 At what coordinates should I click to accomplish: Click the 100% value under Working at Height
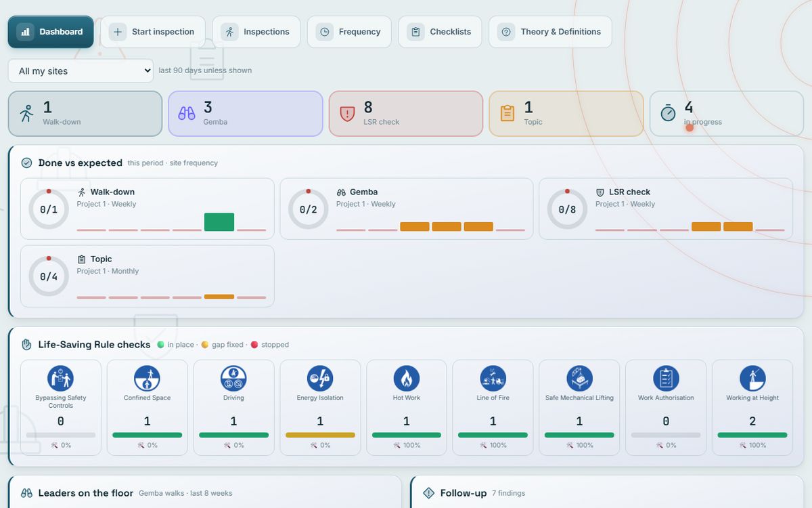pyautogui.click(x=758, y=446)
